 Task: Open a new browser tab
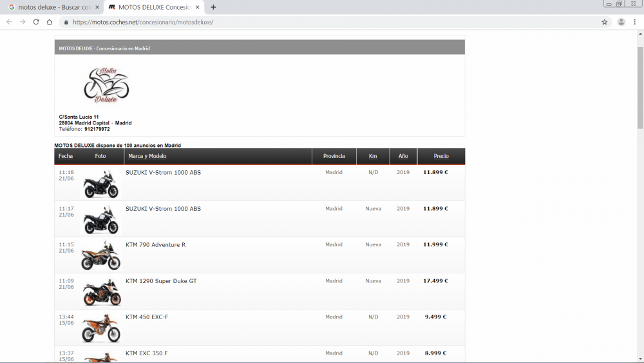point(213,7)
